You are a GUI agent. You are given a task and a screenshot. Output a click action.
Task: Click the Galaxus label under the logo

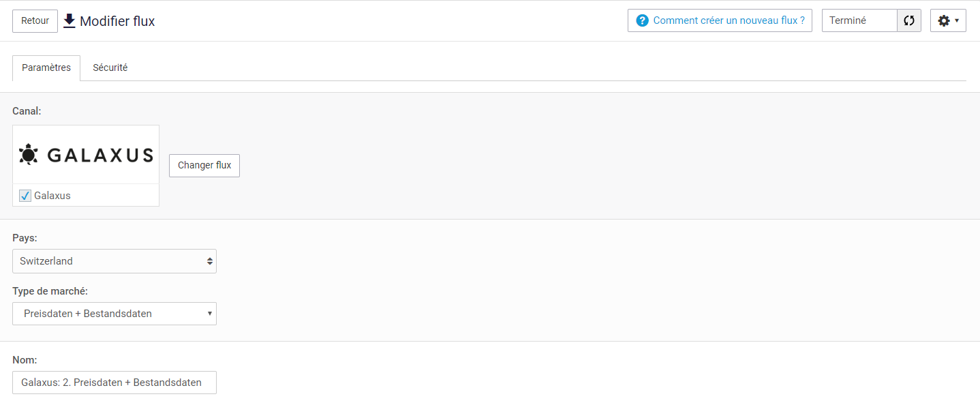52,196
